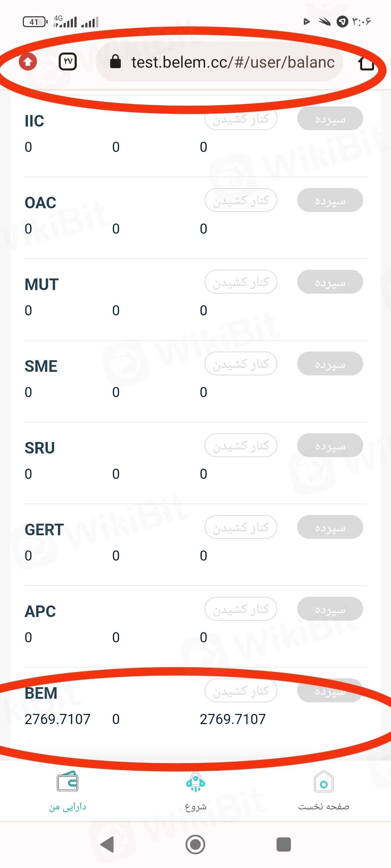Viewport: 391px width, 868px height.
Task: Tap the GERT deposit 'سپرده' button
Action: 330,527
